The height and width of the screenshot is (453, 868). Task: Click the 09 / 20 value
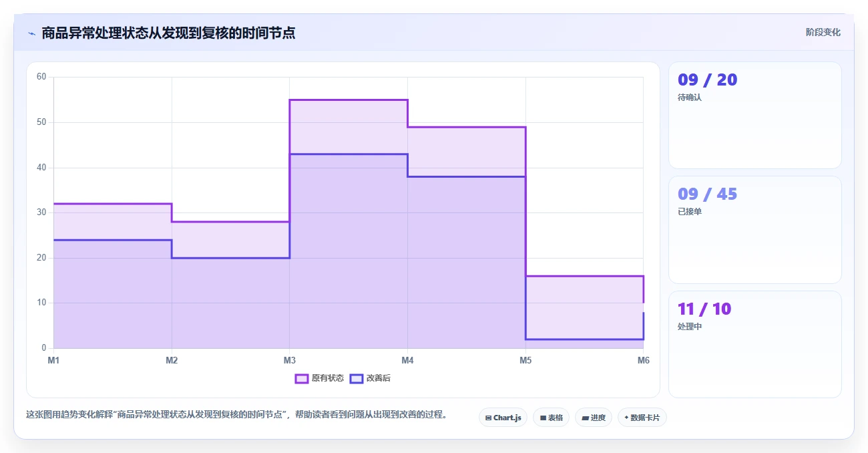coord(707,80)
